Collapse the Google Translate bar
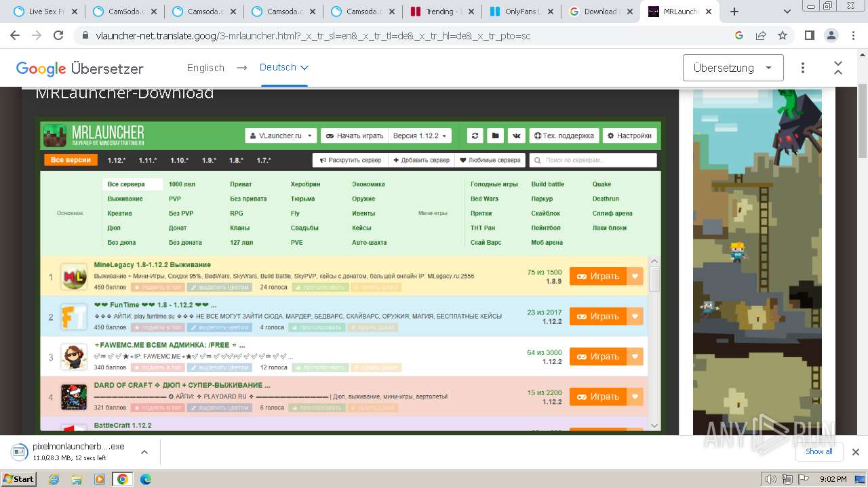Screen dimensions: 868x488 tap(838, 68)
